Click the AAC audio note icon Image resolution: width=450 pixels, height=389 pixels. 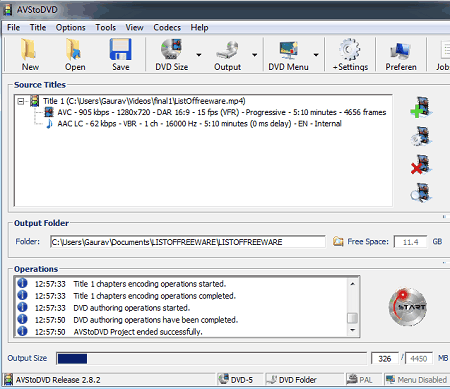click(x=49, y=124)
